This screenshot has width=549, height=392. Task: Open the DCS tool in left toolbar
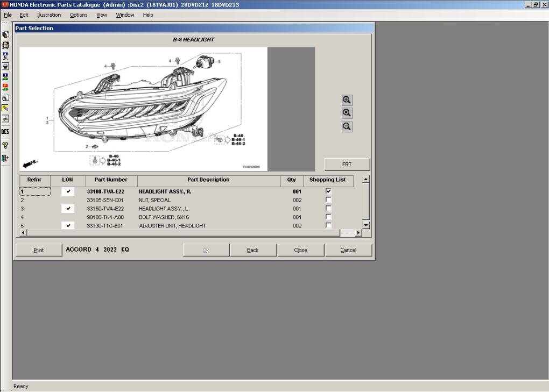[x=5, y=132]
